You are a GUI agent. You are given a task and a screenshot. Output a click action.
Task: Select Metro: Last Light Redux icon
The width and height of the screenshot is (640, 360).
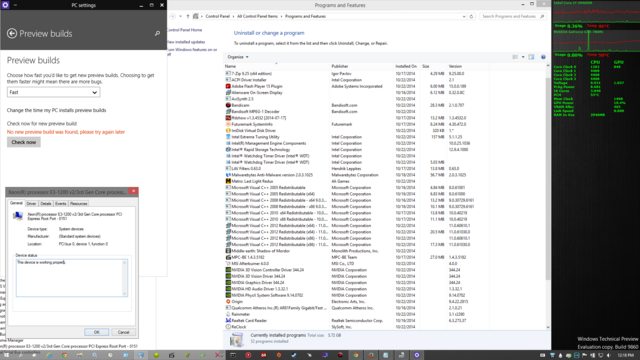pos(228,181)
